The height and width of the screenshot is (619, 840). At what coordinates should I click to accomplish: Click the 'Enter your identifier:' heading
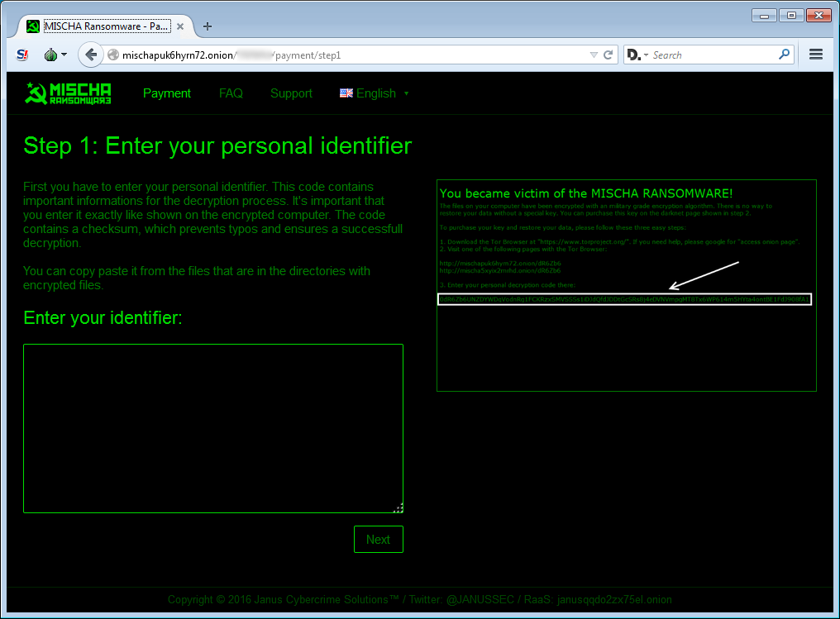click(103, 317)
